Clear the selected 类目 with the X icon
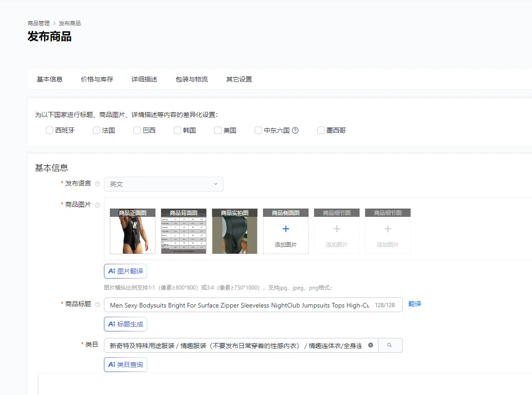Image resolution: width=532 pixels, height=395 pixels. [x=371, y=345]
